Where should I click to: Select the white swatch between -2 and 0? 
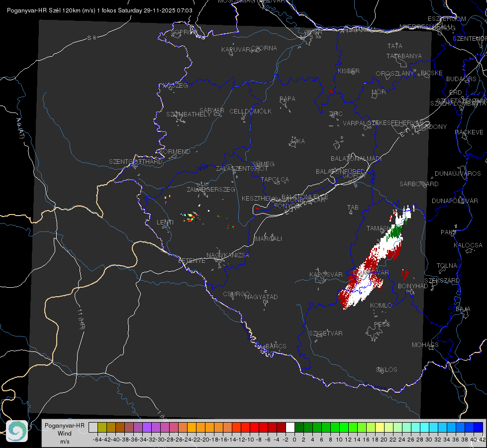point(290,427)
